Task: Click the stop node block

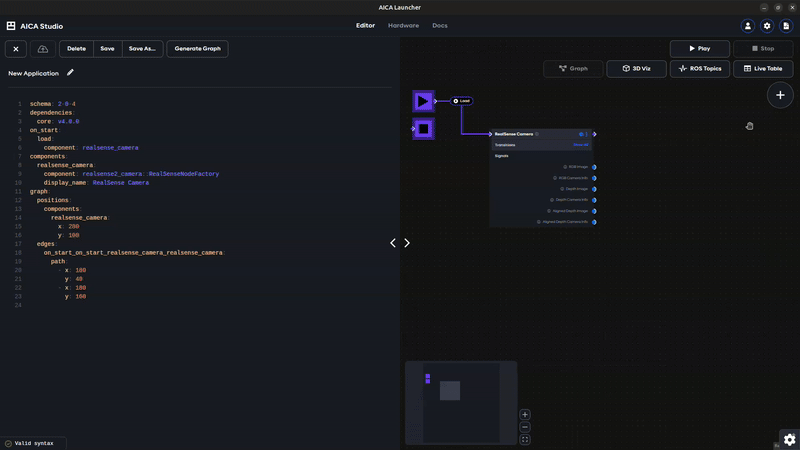Action: click(423, 129)
